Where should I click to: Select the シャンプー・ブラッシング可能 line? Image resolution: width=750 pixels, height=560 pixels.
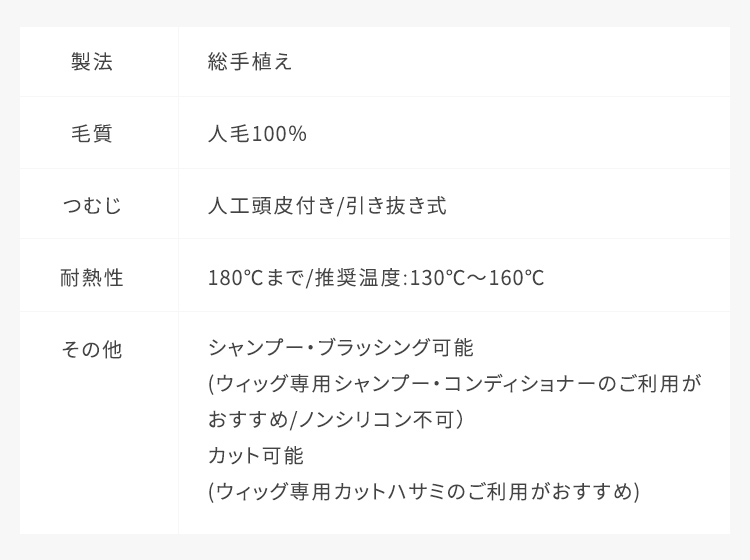tap(341, 348)
